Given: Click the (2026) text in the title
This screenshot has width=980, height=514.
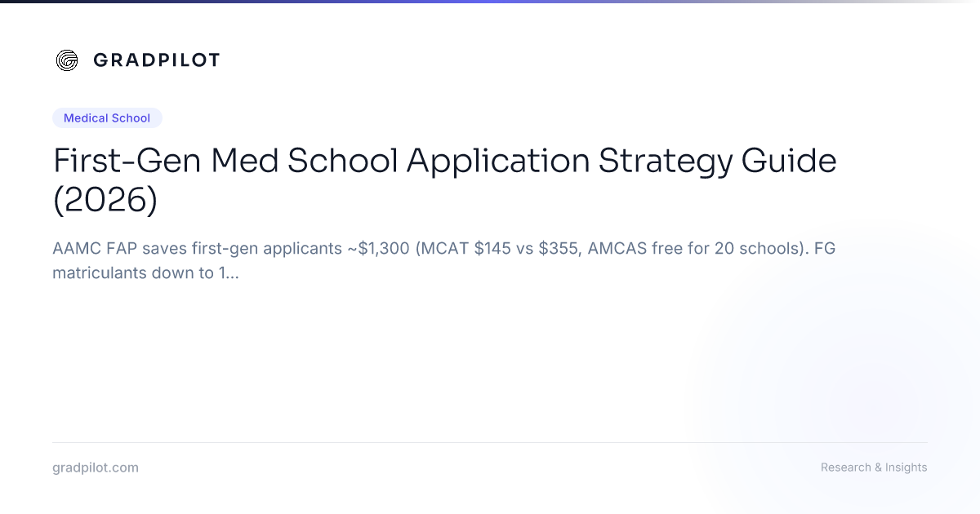Looking at the screenshot, I should [105, 201].
